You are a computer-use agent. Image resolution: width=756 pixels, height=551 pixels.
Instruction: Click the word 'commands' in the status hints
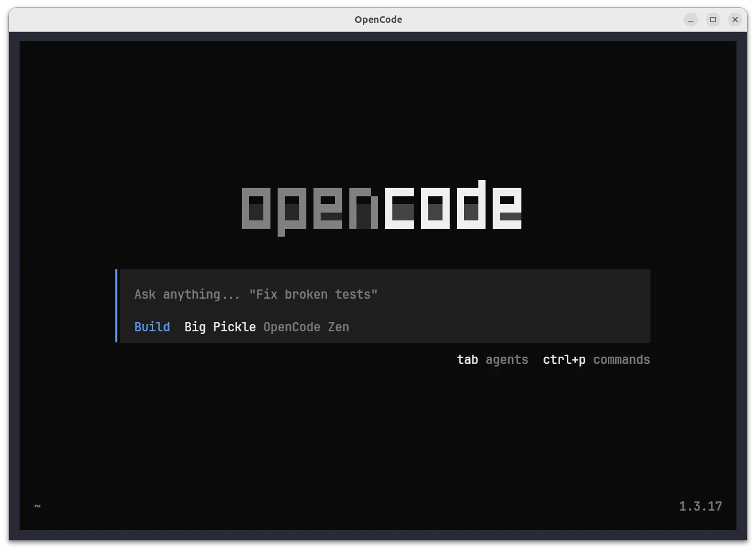point(620,359)
